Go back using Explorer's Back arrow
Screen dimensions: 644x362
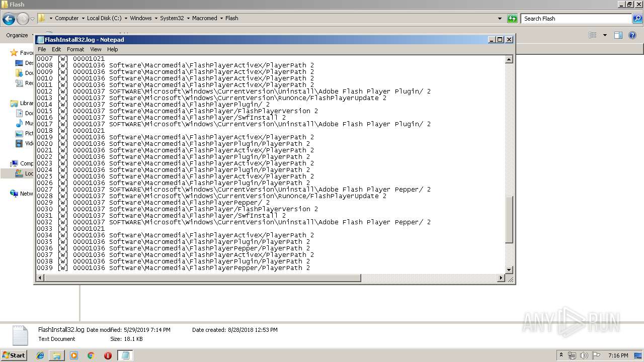click(9, 19)
